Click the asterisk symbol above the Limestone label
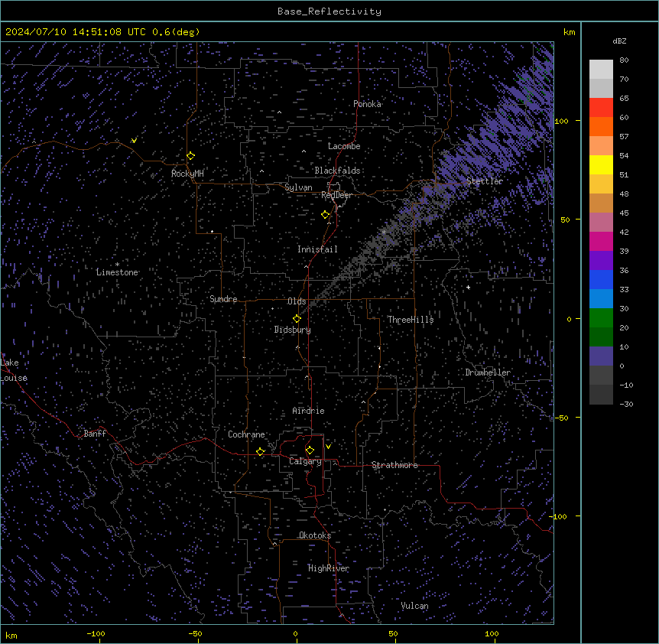The image size is (659, 644). pos(117,265)
